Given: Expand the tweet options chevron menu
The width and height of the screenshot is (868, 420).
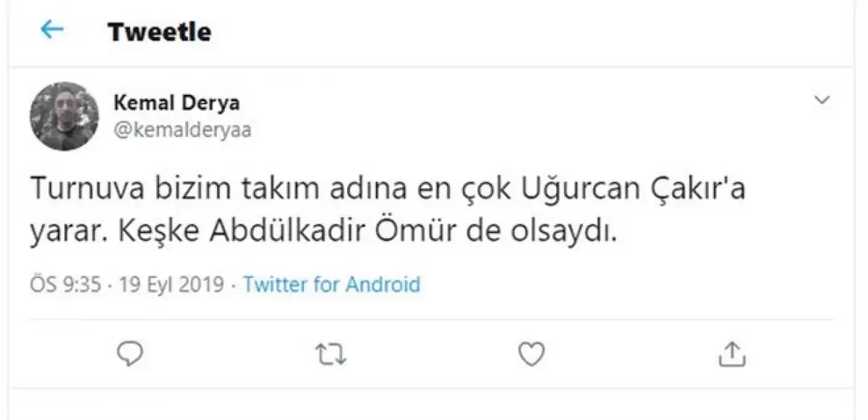Looking at the screenshot, I should point(822,101).
